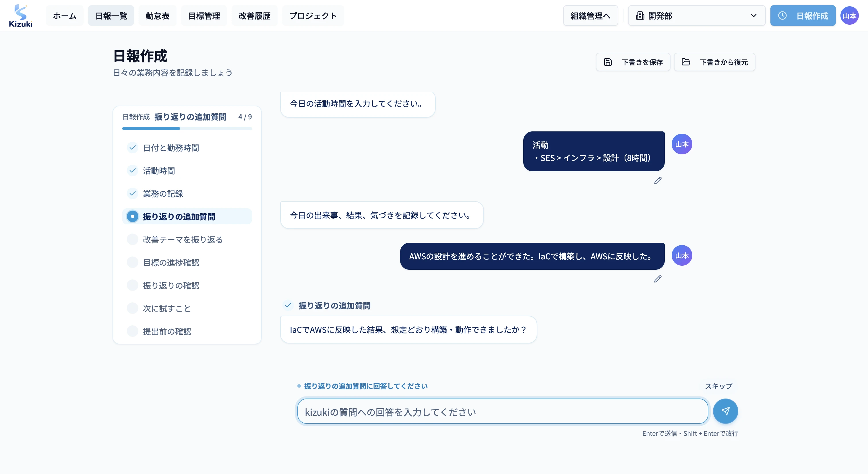Click checkmark beside 活動時間 step
The width and height of the screenshot is (868, 474).
pyautogui.click(x=132, y=170)
